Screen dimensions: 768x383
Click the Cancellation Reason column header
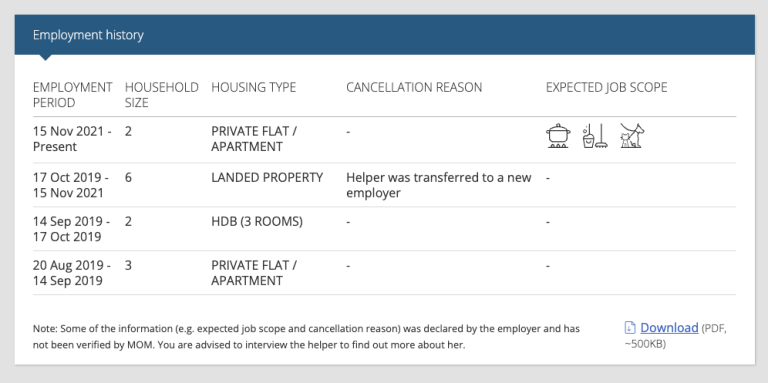[x=414, y=88]
